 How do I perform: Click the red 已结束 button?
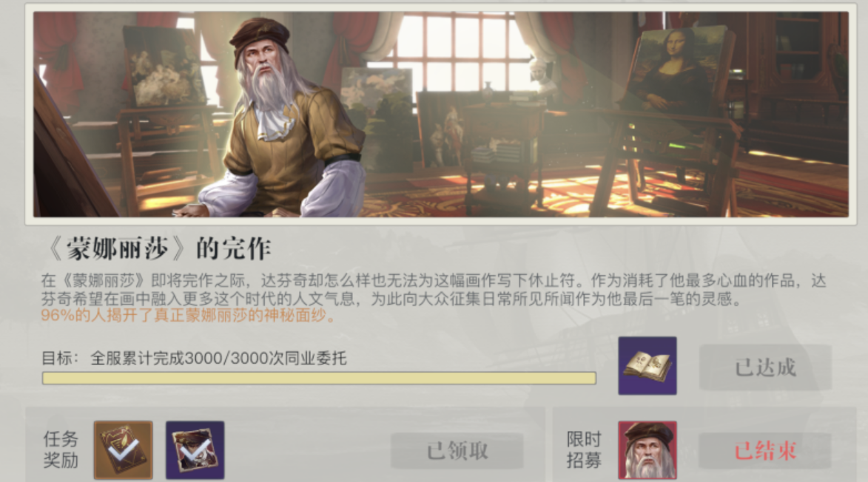[x=765, y=451]
